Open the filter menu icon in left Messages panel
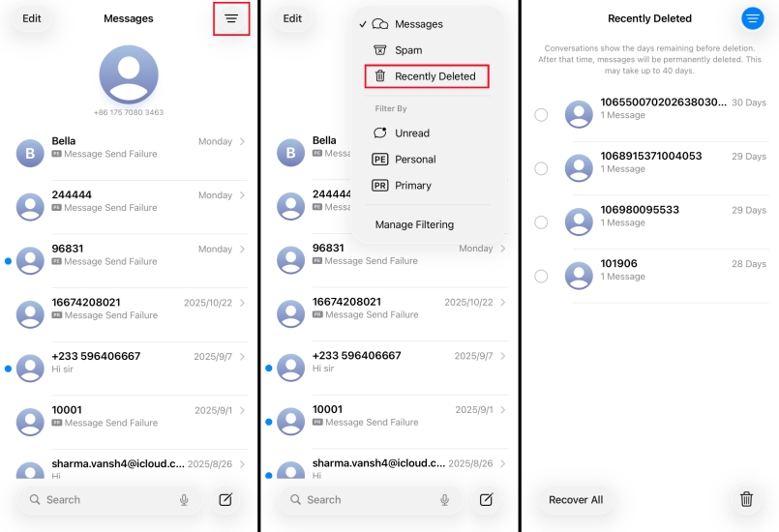 pos(231,19)
